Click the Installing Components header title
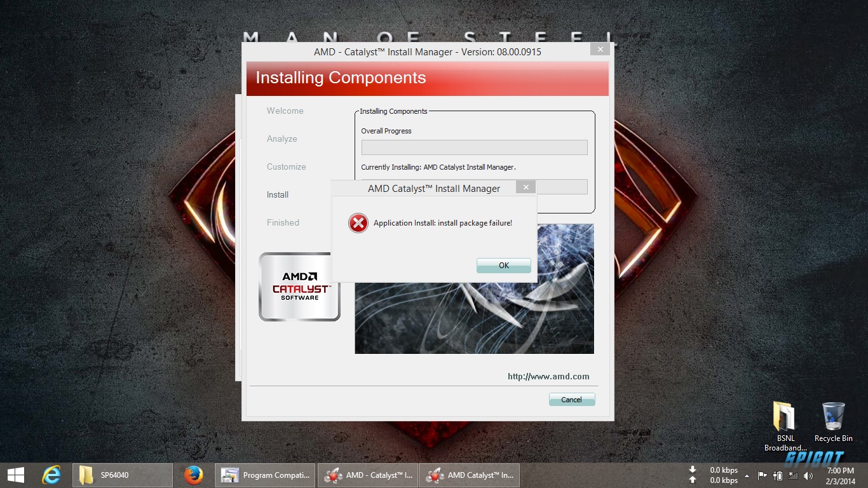This screenshot has width=868, height=488. [341, 78]
